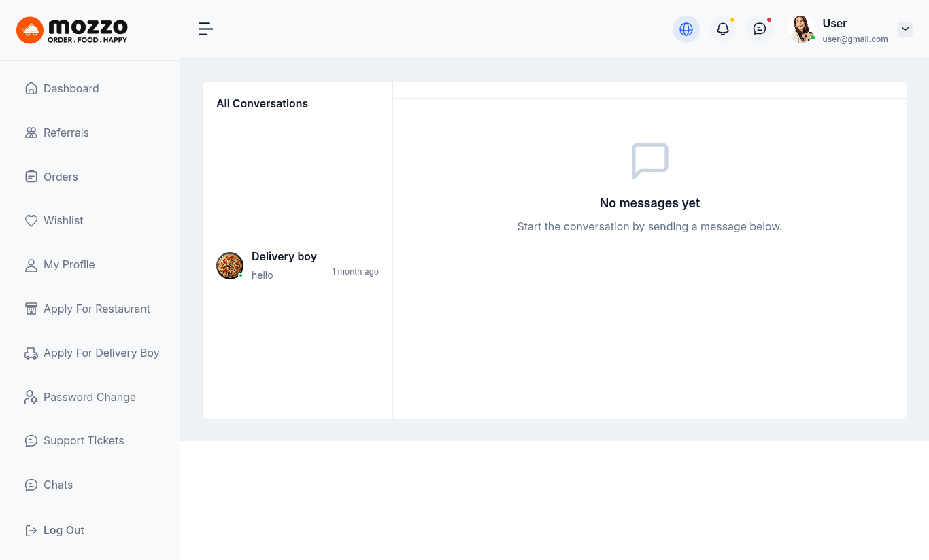Image resolution: width=929 pixels, height=560 pixels.
Task: Click the Wishlist heart icon
Action: [31, 221]
